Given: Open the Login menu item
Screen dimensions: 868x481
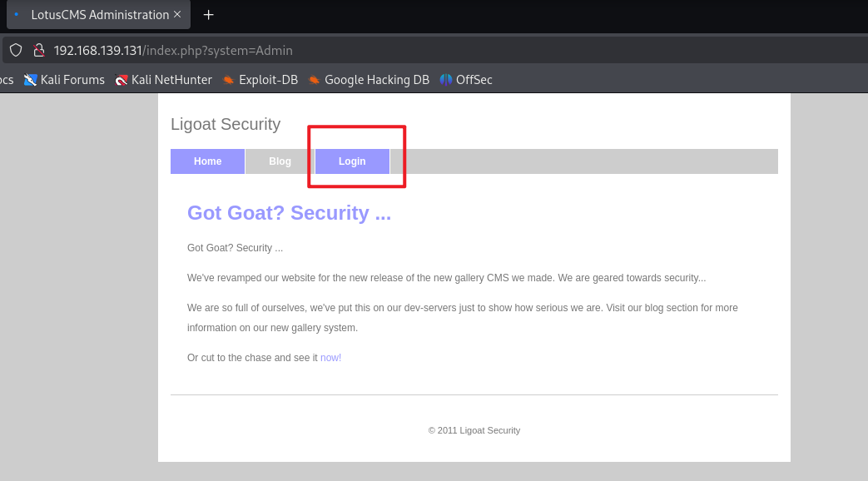Looking at the screenshot, I should [352, 161].
